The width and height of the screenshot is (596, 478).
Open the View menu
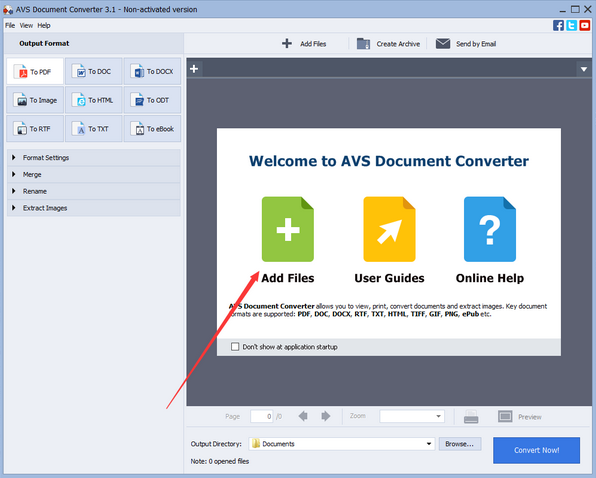(x=26, y=25)
